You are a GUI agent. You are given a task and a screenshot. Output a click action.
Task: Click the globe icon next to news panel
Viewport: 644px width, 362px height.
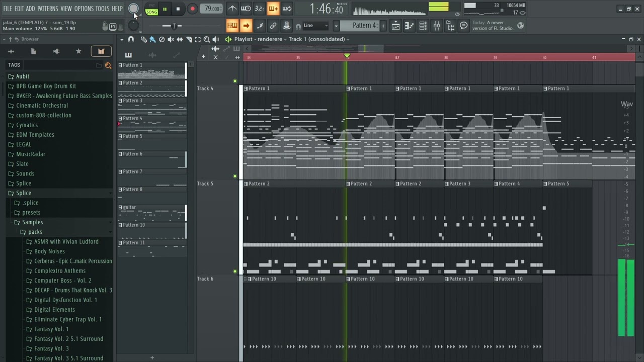pos(521,26)
